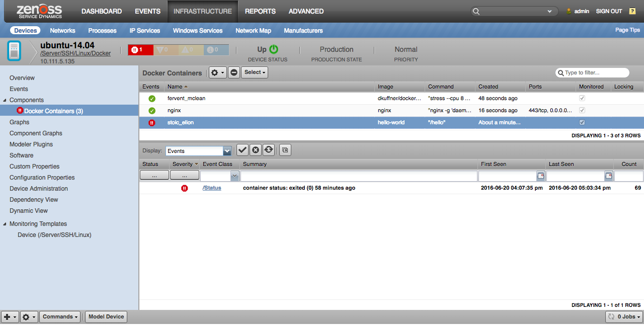Collapse the Components tree section
The width and height of the screenshot is (644, 325).
pyautogui.click(x=5, y=100)
